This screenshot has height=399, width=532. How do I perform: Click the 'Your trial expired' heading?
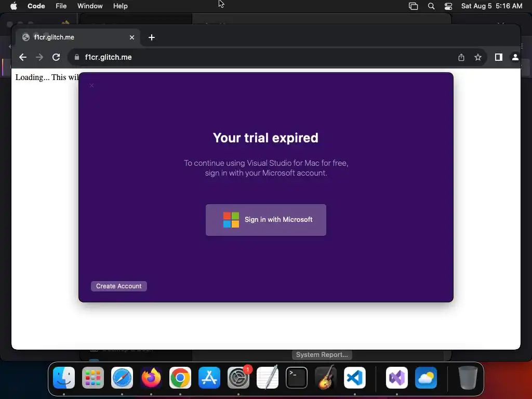coord(265,138)
